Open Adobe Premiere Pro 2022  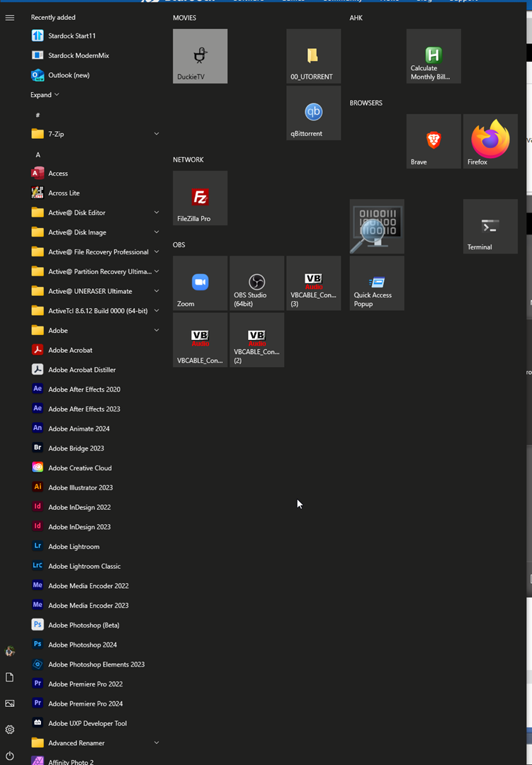[96, 684]
